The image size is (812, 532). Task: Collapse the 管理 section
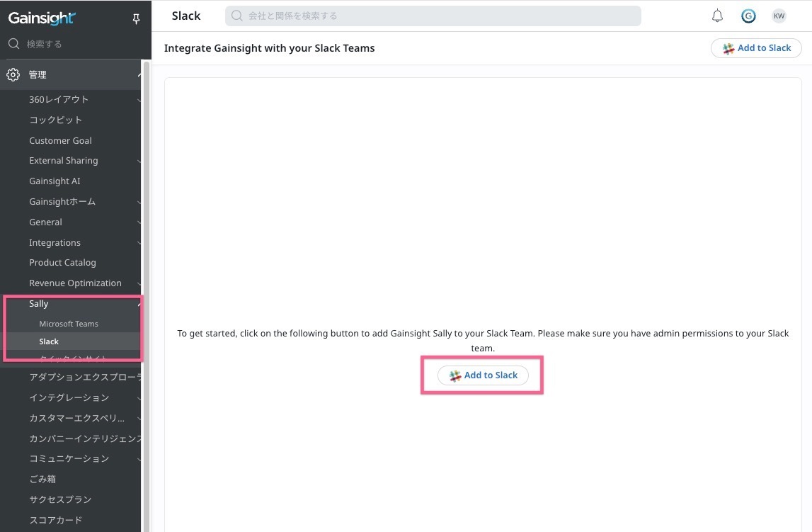(139, 74)
